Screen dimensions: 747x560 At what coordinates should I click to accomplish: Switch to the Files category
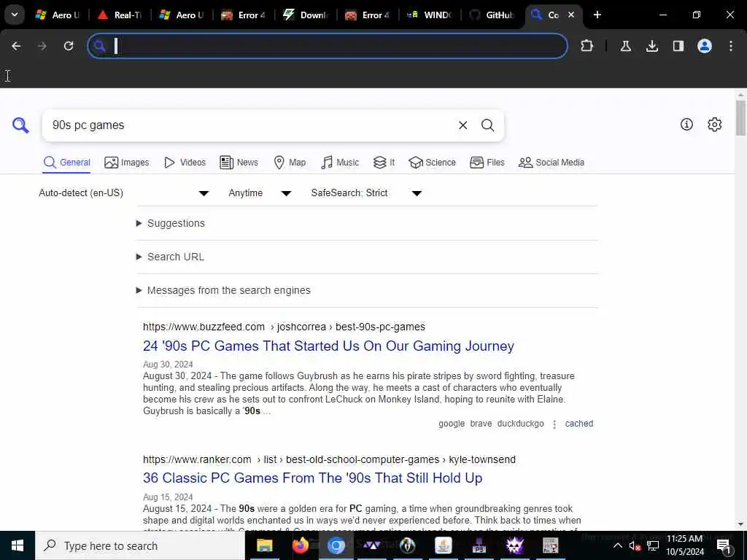487,163
